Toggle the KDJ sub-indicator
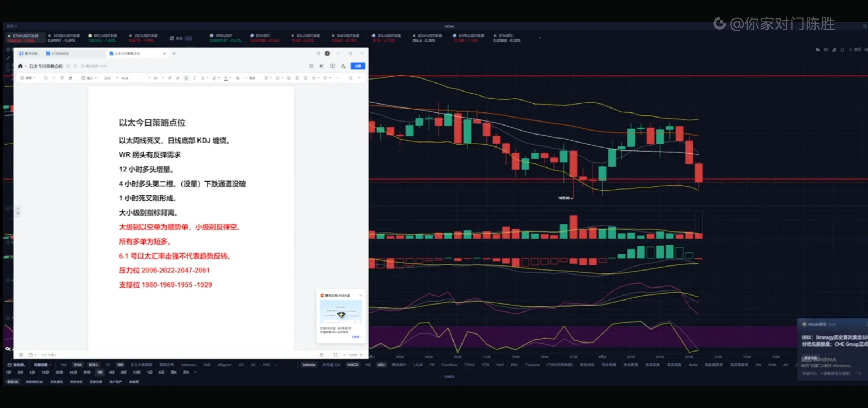Viewport: 868px width, 408px height. point(381,365)
